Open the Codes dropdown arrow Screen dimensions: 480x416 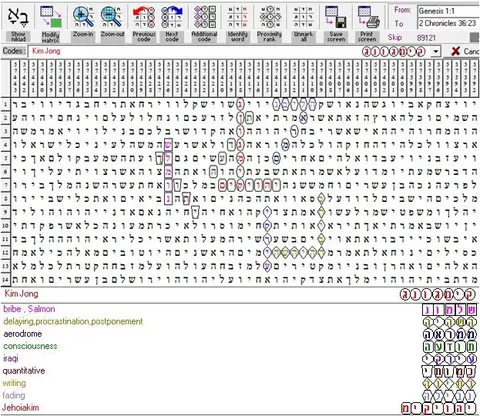[435, 52]
